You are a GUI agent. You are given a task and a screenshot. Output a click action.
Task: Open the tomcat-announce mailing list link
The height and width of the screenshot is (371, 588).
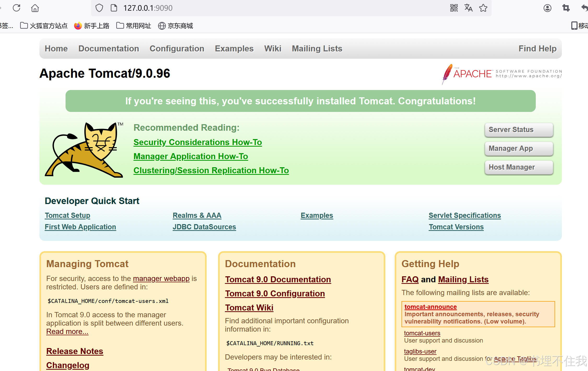coord(430,307)
